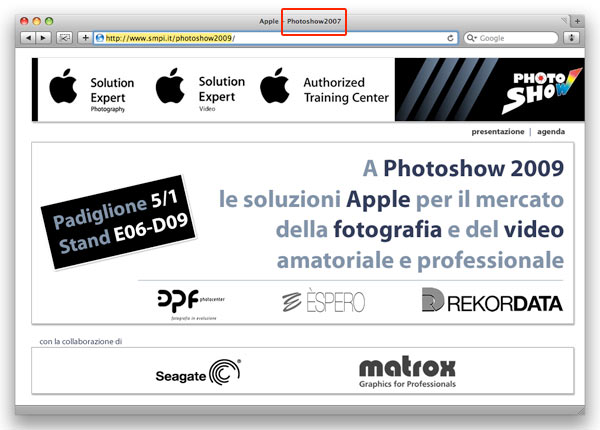Click the Photo Show logo banner
The height and width of the screenshot is (430, 600).
click(x=489, y=90)
